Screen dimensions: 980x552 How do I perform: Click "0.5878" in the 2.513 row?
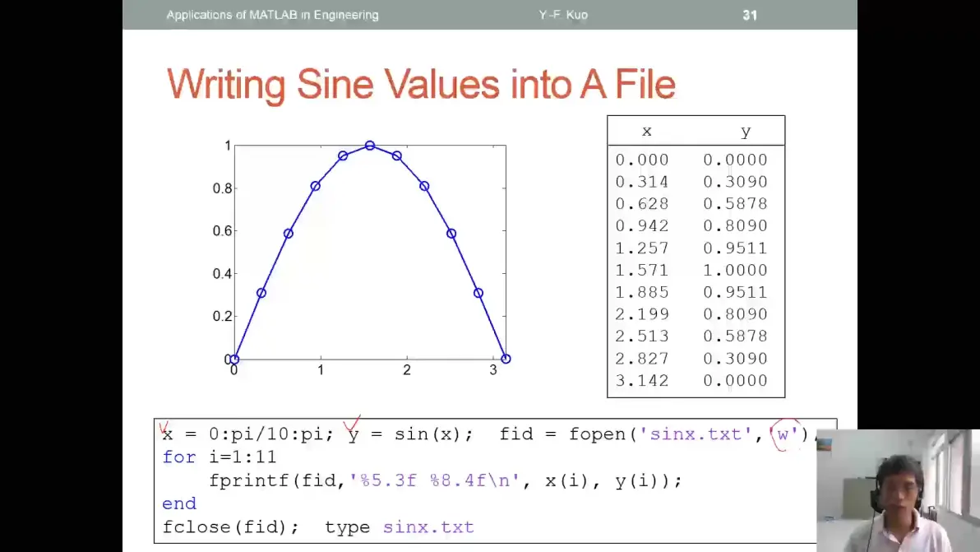coord(735,336)
